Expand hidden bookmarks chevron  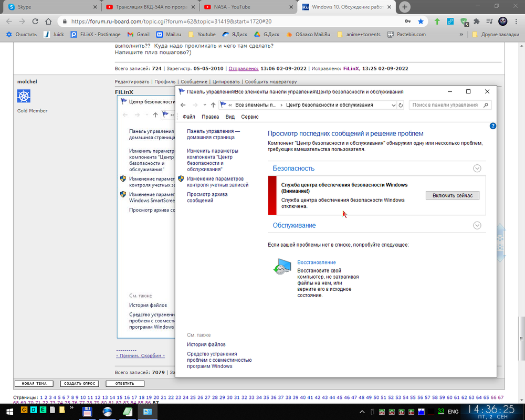(461, 34)
